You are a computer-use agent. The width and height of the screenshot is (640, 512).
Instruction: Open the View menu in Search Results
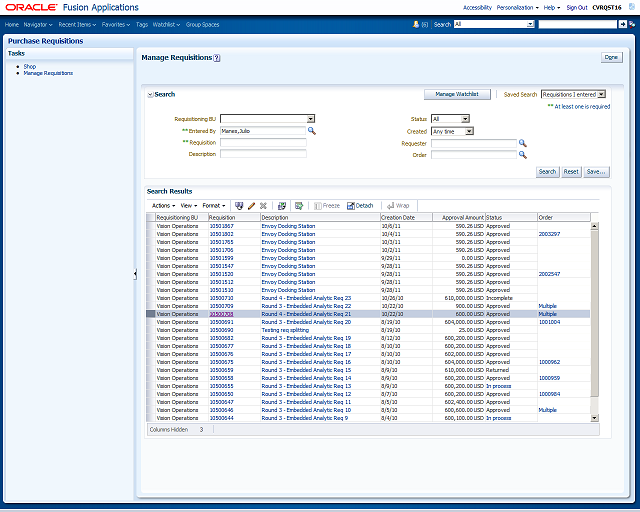click(189, 206)
